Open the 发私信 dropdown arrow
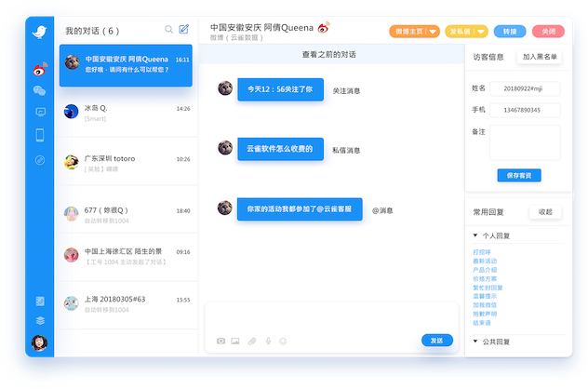This screenshot has width=588, height=389. point(486,32)
